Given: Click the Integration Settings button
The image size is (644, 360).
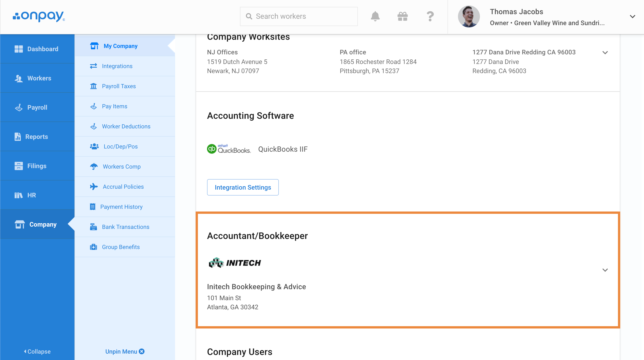Looking at the screenshot, I should pos(243,187).
